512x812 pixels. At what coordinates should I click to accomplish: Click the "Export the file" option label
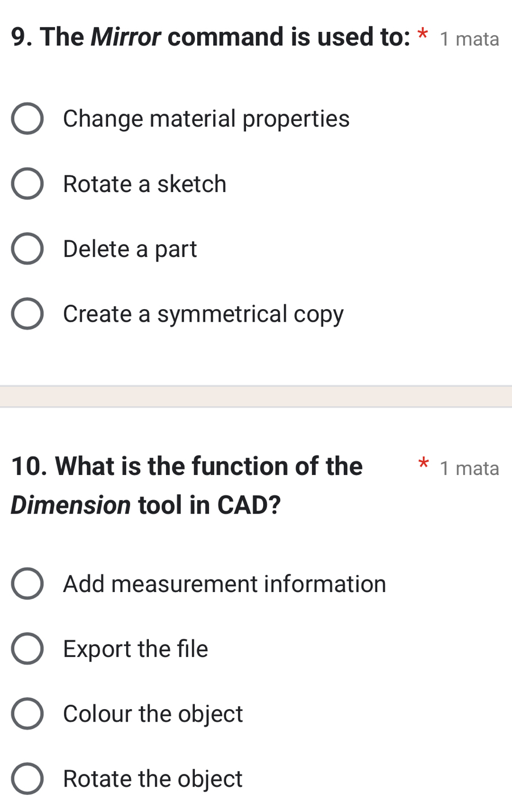coord(135,649)
